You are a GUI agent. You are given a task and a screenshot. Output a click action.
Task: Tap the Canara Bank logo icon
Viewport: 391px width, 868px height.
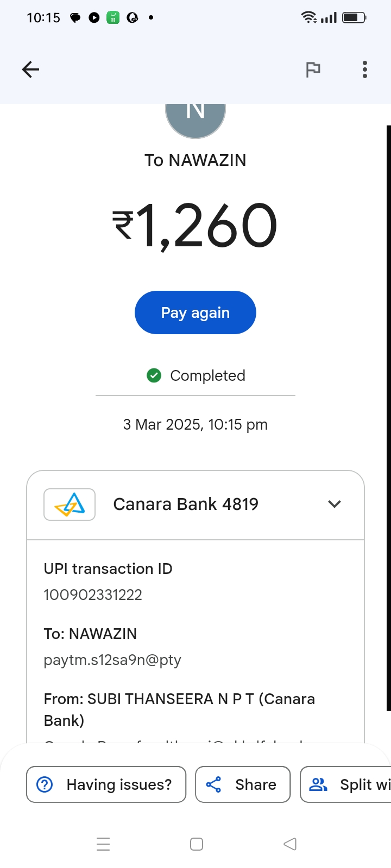click(70, 505)
